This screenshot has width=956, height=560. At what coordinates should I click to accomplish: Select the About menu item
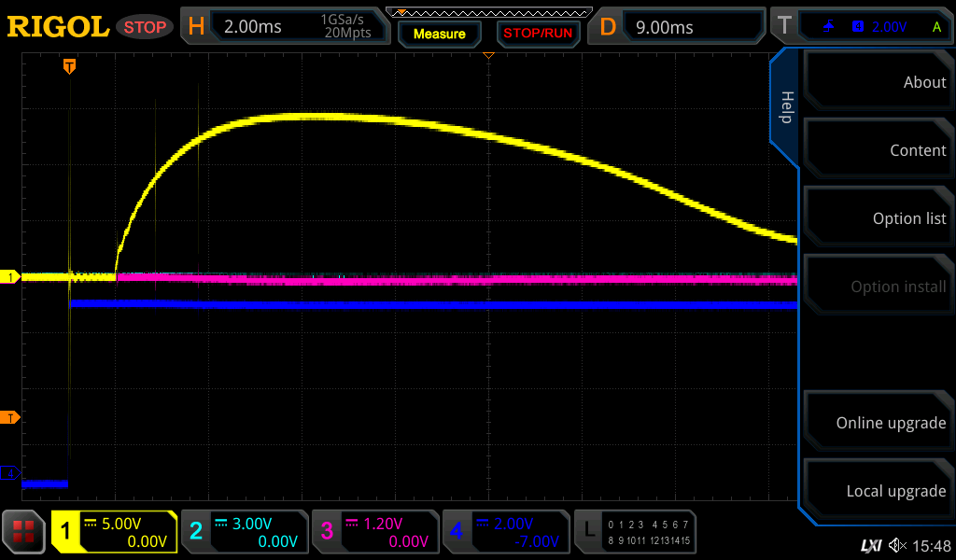tap(878, 82)
